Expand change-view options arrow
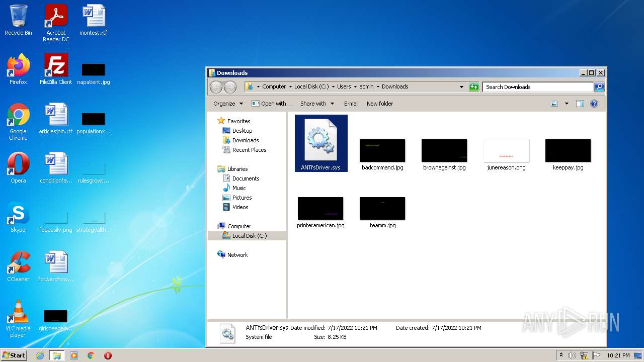This screenshot has width=644, height=362. pos(567,104)
